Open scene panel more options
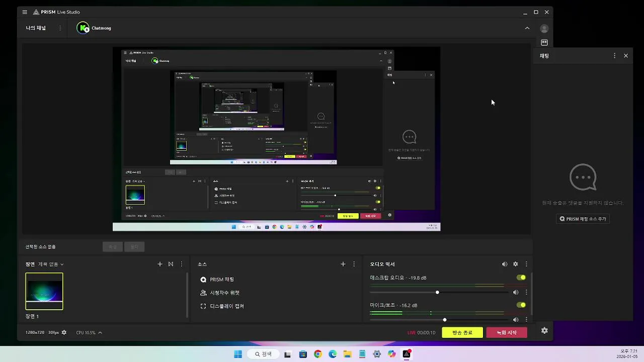The image size is (644, 362). tap(182, 264)
